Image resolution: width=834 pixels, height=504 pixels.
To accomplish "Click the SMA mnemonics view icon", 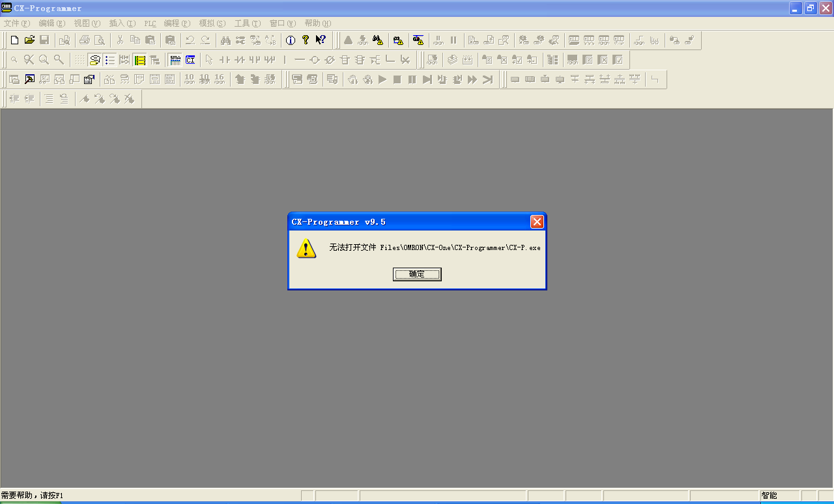I will click(x=175, y=60).
